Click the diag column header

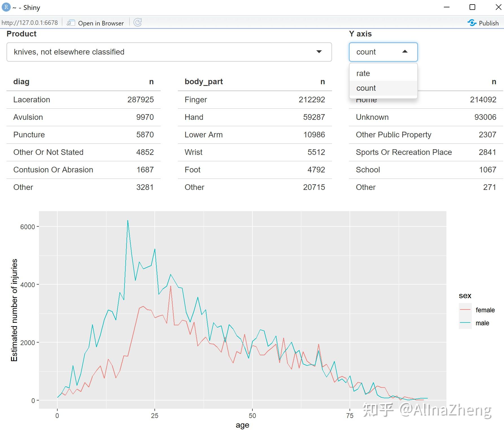[21, 82]
